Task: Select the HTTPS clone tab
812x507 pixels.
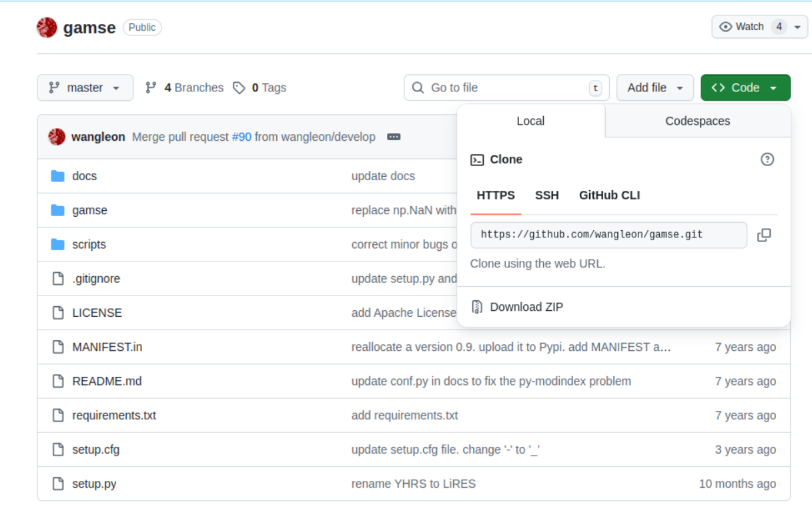Action: tap(496, 195)
